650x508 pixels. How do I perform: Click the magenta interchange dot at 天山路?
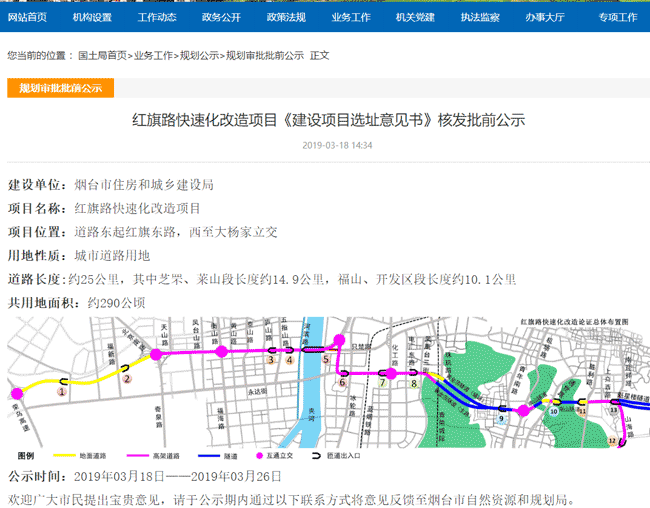coord(156,354)
